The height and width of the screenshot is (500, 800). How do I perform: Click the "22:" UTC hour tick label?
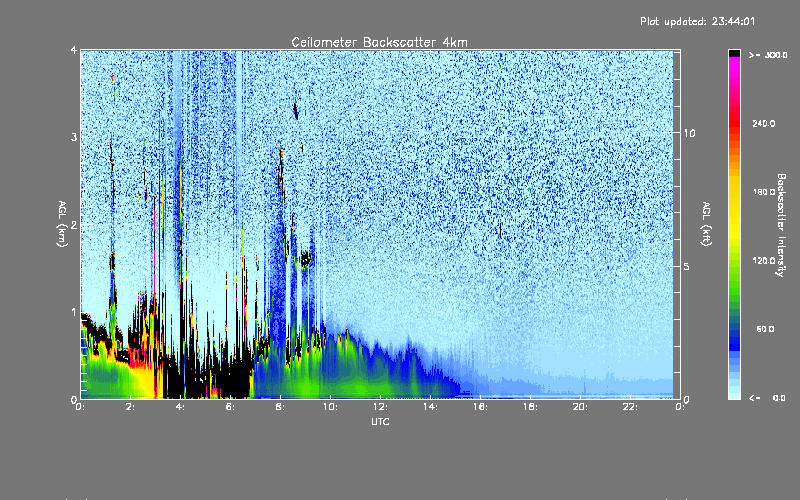click(630, 407)
